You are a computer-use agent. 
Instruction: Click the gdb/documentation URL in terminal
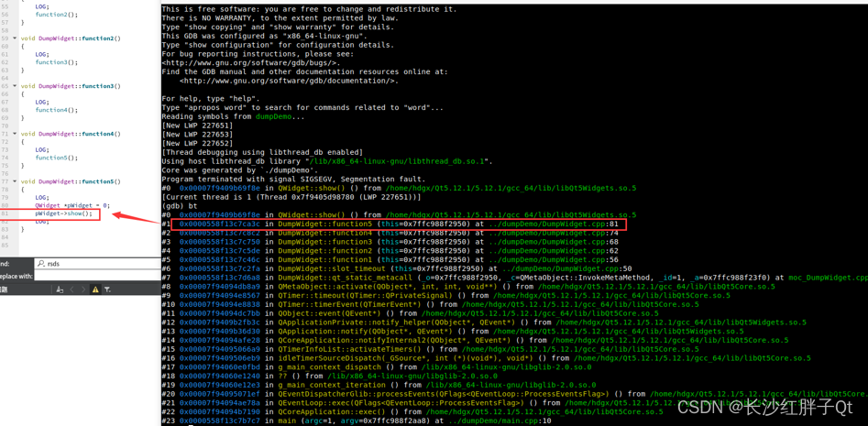289,81
